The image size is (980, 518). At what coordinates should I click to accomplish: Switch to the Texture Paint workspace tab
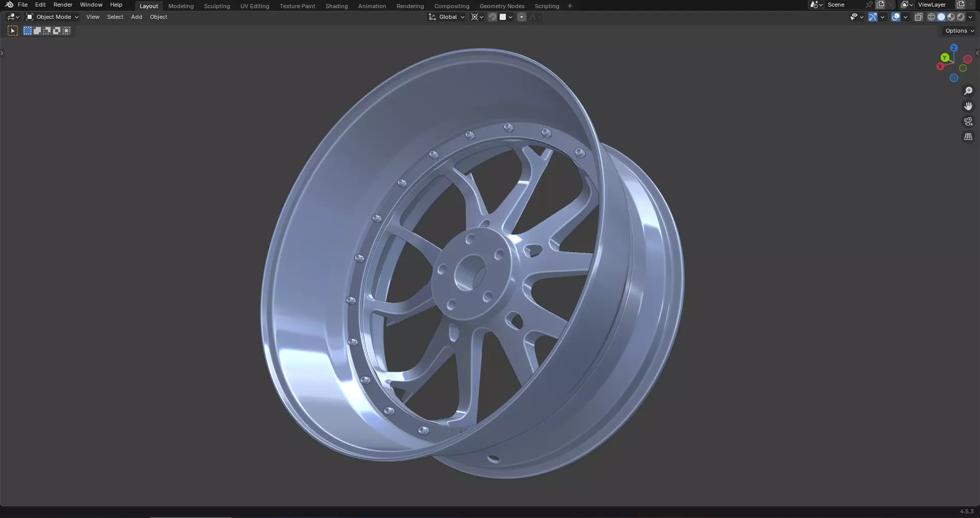[x=297, y=6]
